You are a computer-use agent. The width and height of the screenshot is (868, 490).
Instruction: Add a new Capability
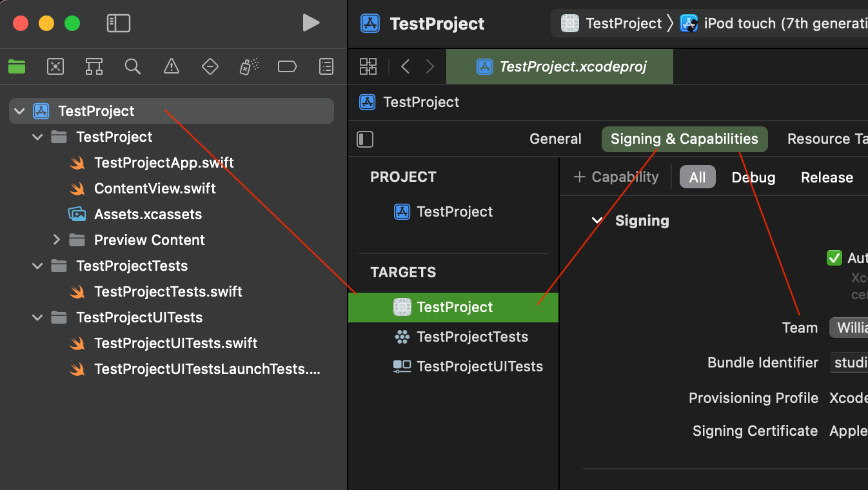click(x=616, y=177)
